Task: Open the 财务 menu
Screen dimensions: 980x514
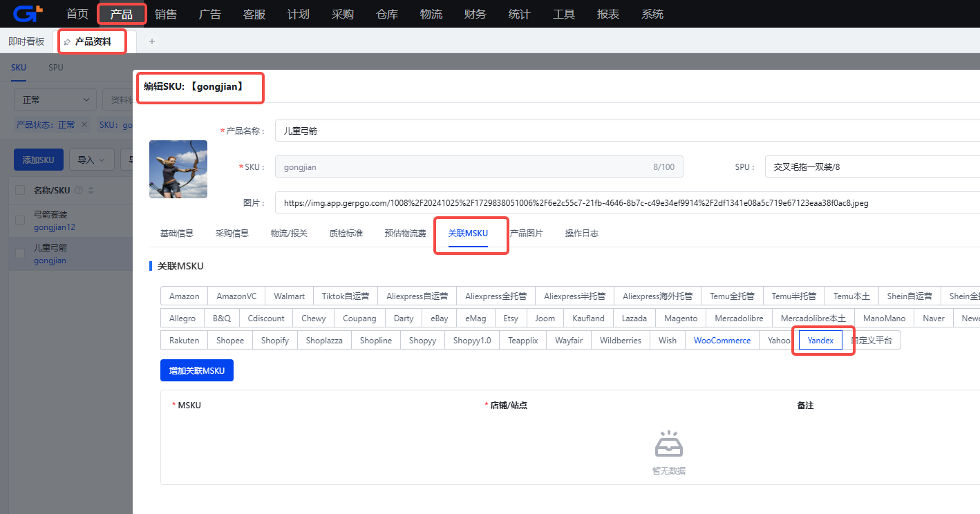Action: (475, 14)
